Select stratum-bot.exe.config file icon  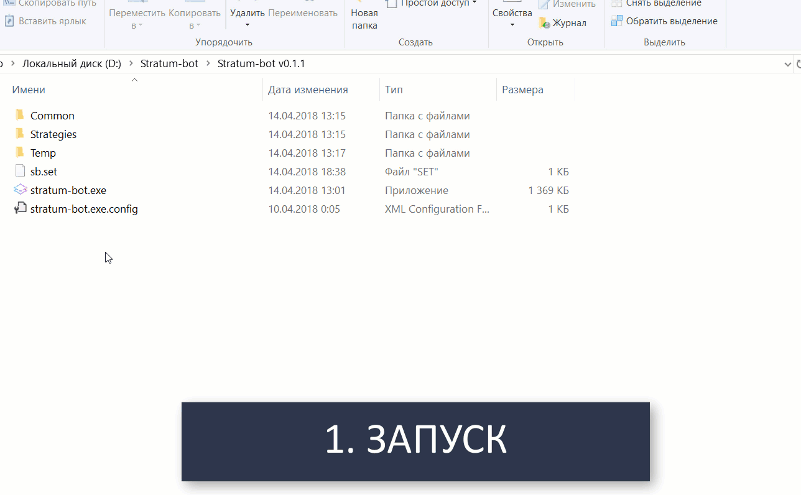(20, 209)
